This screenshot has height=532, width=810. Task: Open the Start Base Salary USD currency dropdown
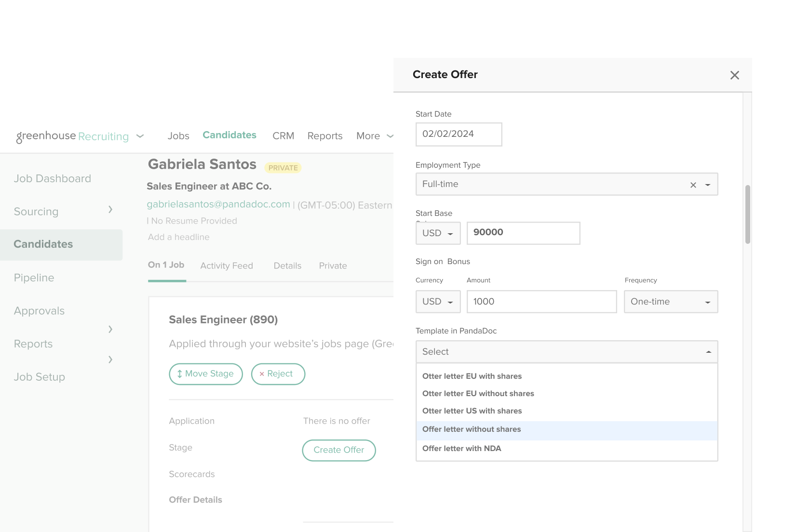437,233
